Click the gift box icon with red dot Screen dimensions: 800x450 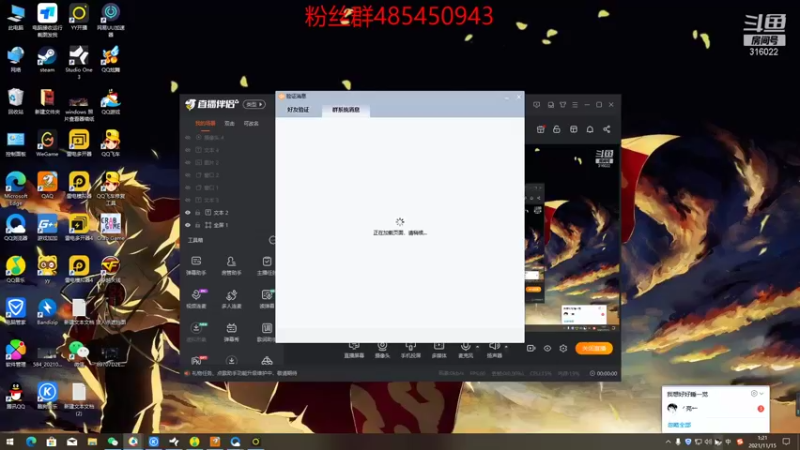540,130
